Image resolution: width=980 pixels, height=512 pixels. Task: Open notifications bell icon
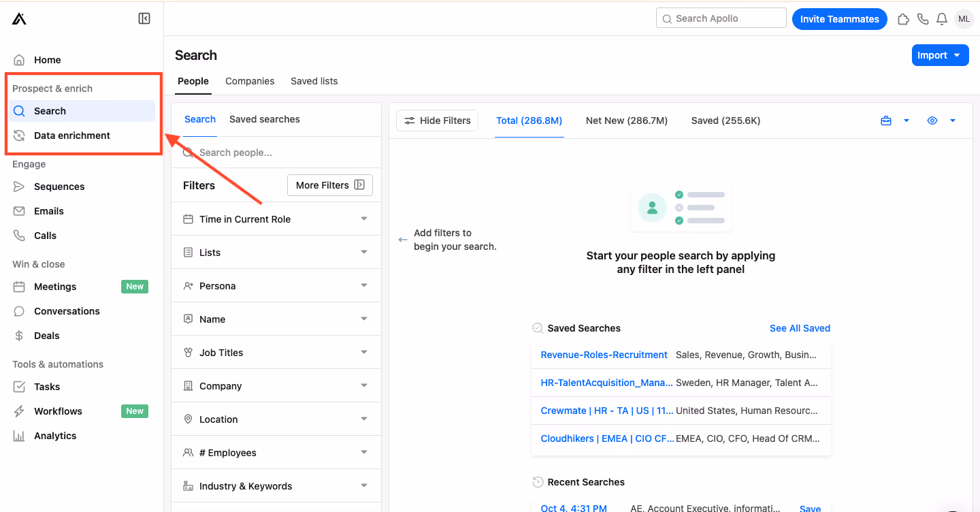pos(942,19)
